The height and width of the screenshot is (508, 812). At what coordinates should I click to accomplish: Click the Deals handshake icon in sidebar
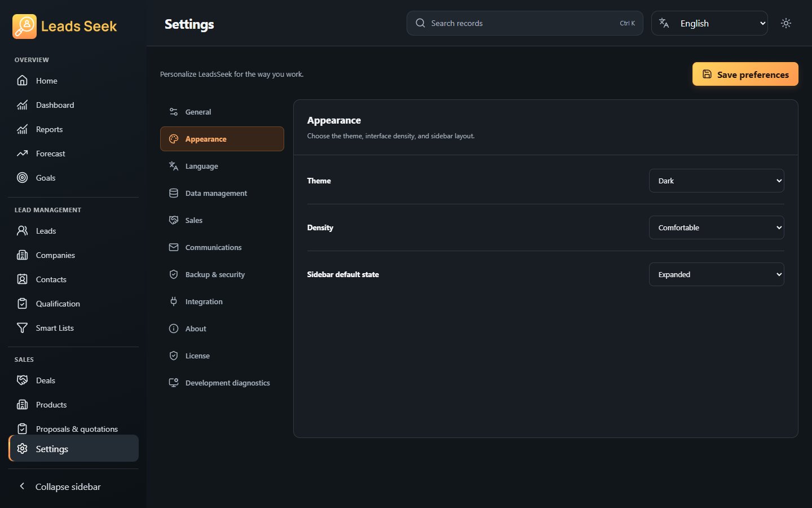22,380
